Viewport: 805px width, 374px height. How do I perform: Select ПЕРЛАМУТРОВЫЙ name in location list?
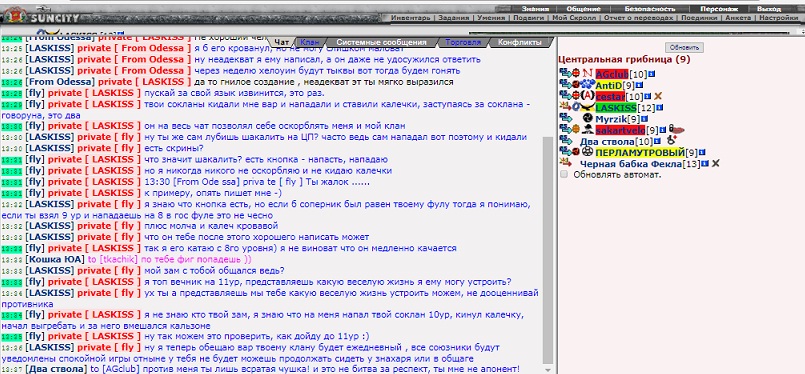click(x=640, y=153)
